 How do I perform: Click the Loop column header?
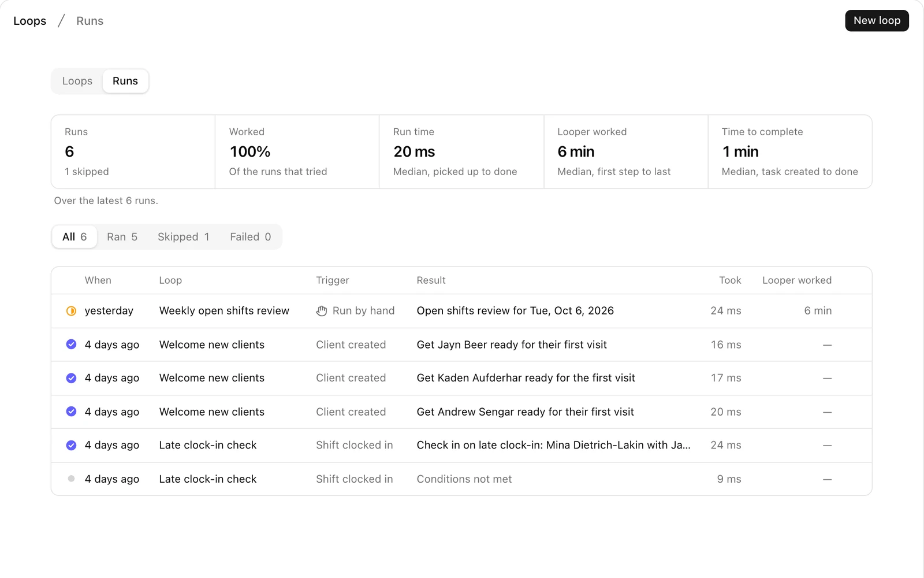[170, 280]
